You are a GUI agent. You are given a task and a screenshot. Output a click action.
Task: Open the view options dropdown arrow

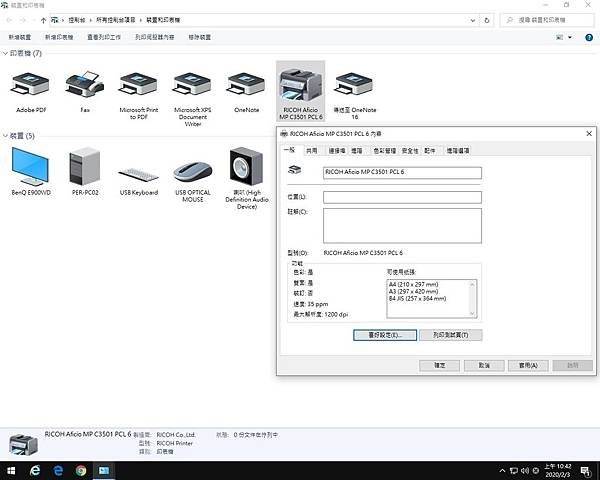coord(570,37)
